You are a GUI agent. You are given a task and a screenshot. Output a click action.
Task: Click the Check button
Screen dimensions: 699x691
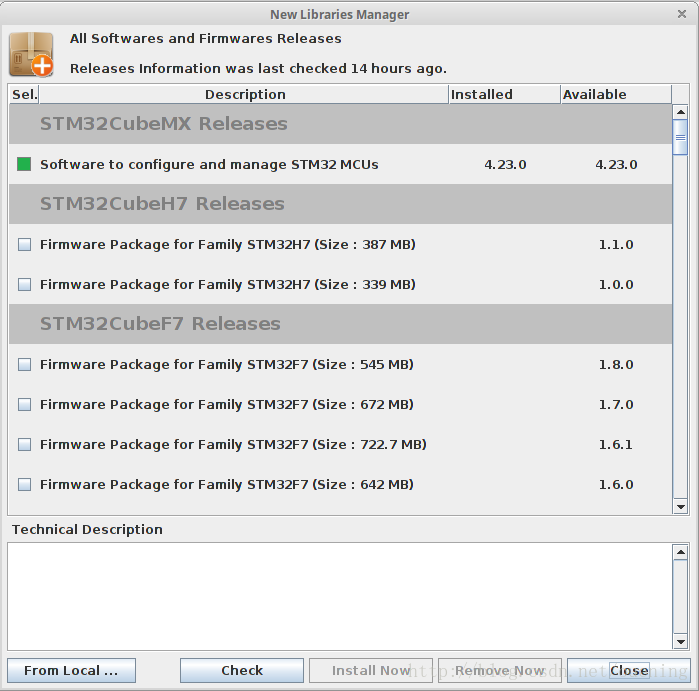(x=242, y=670)
